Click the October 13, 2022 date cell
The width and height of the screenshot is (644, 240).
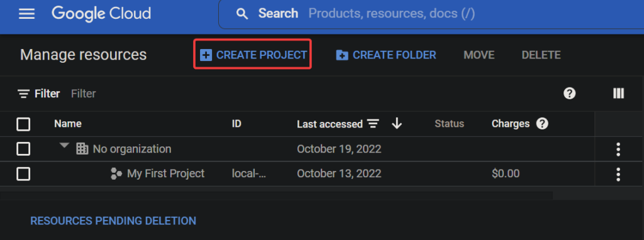point(339,174)
